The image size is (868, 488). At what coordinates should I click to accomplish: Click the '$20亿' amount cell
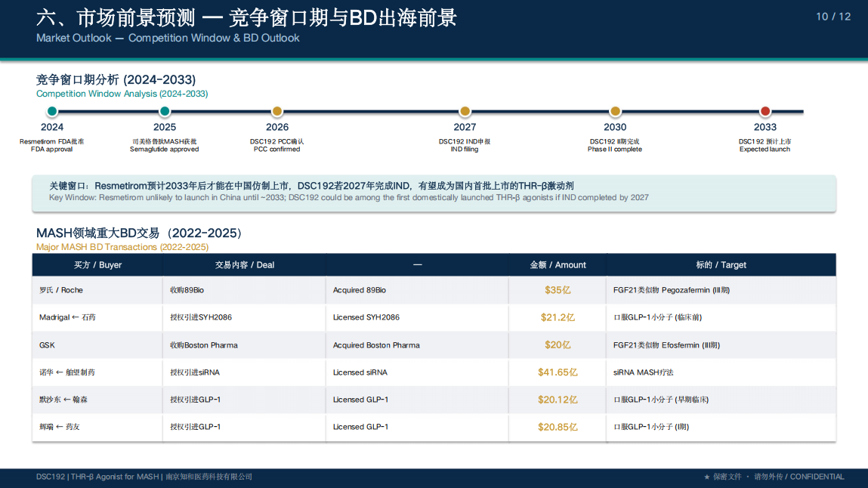click(558, 345)
